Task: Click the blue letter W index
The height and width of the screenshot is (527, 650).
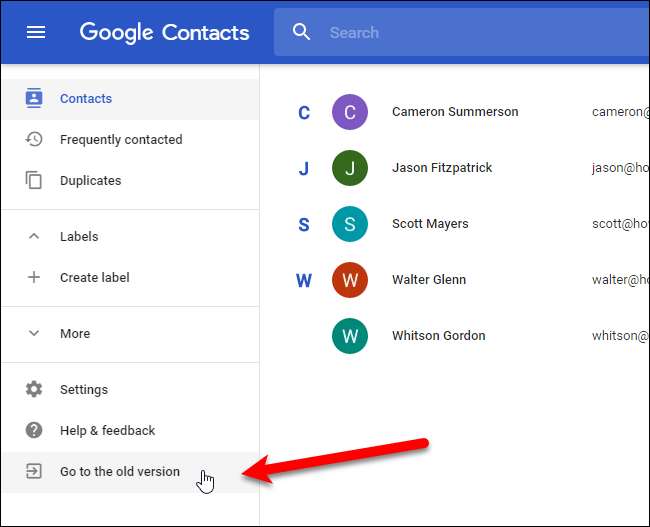Action: [x=304, y=280]
